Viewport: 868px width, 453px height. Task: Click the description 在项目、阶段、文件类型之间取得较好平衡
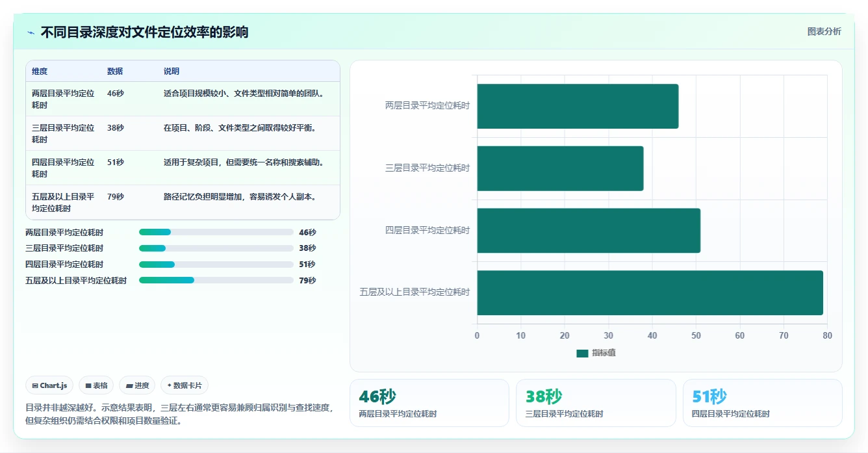pyautogui.click(x=240, y=128)
